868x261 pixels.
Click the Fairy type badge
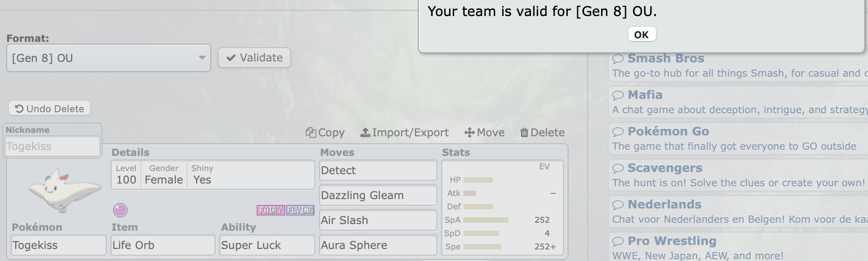click(x=271, y=210)
